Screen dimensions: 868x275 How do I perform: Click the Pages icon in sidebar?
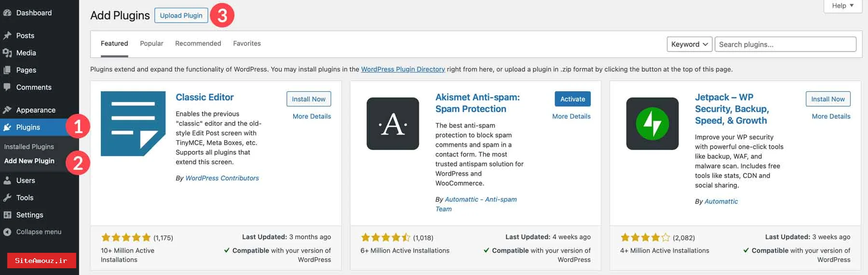7,70
